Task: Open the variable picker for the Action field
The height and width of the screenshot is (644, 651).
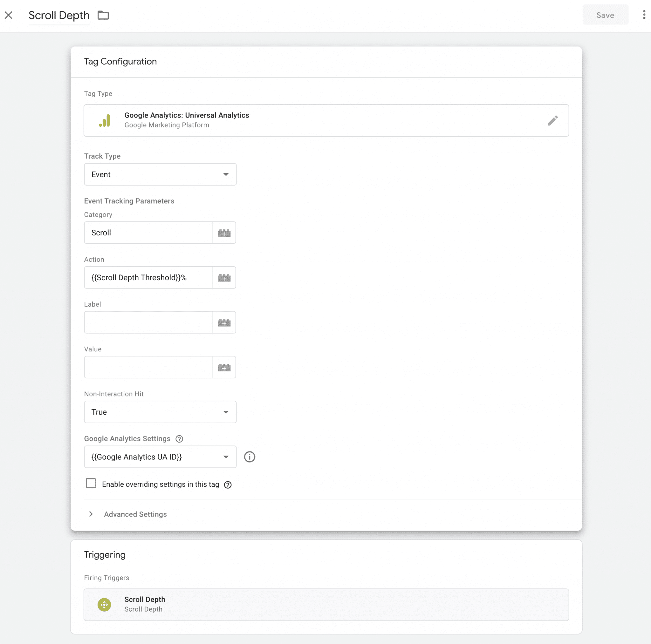Action: click(224, 277)
